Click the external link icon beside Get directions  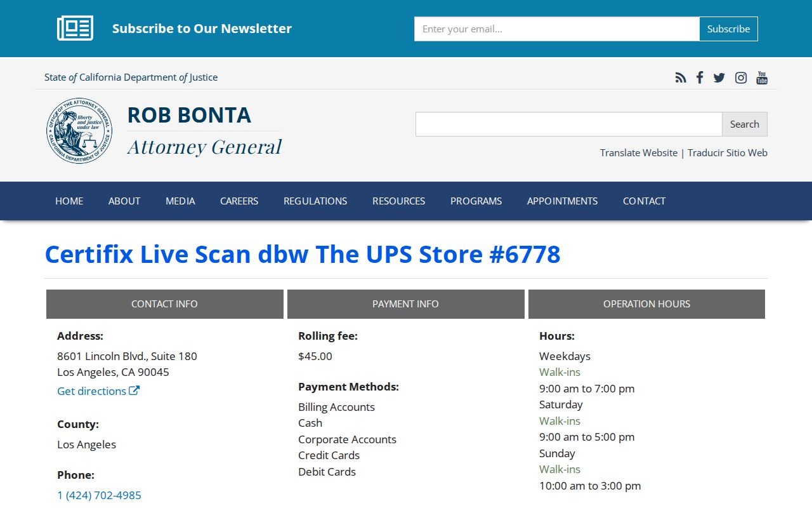134,391
